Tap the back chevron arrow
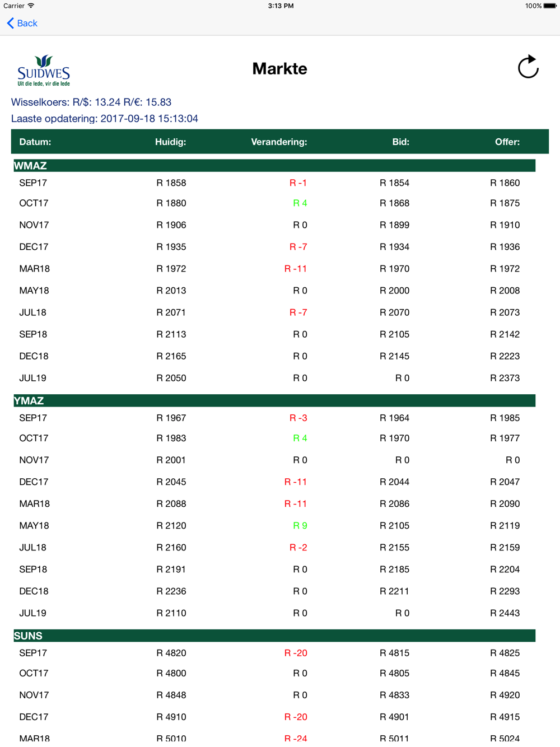This screenshot has width=560, height=747. 10,23
